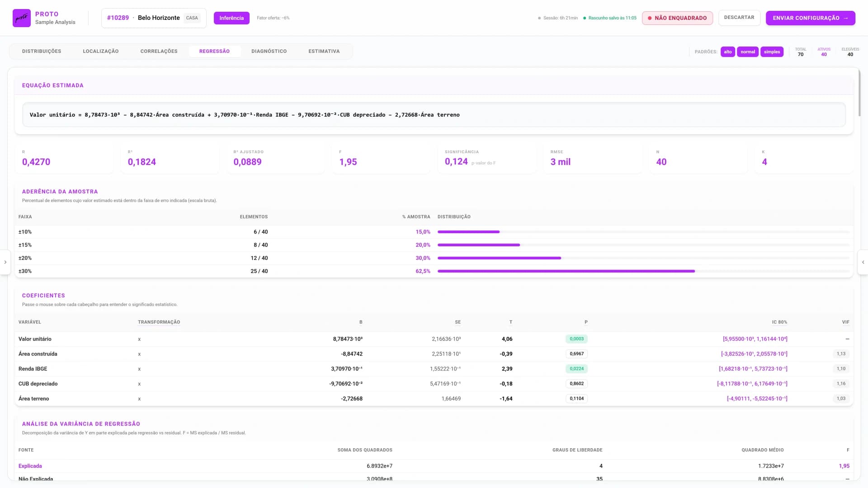This screenshot has width=868, height=488.
Task: Go to the Diagnóstico tab
Action: (x=269, y=52)
